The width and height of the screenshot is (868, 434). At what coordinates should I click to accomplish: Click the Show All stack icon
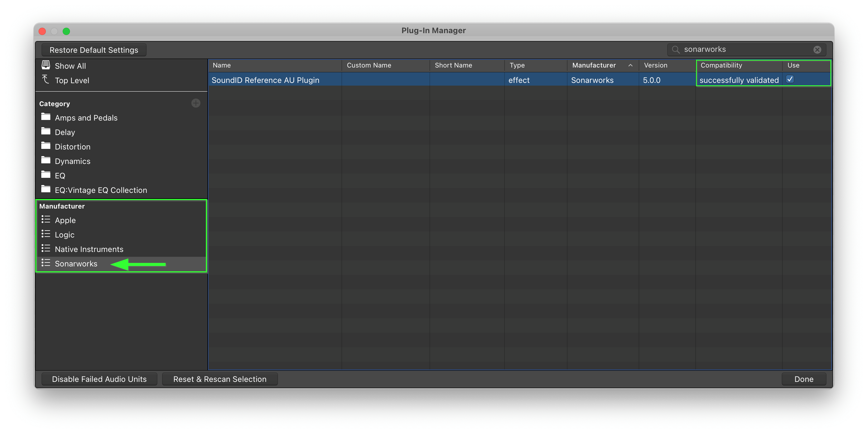point(46,65)
